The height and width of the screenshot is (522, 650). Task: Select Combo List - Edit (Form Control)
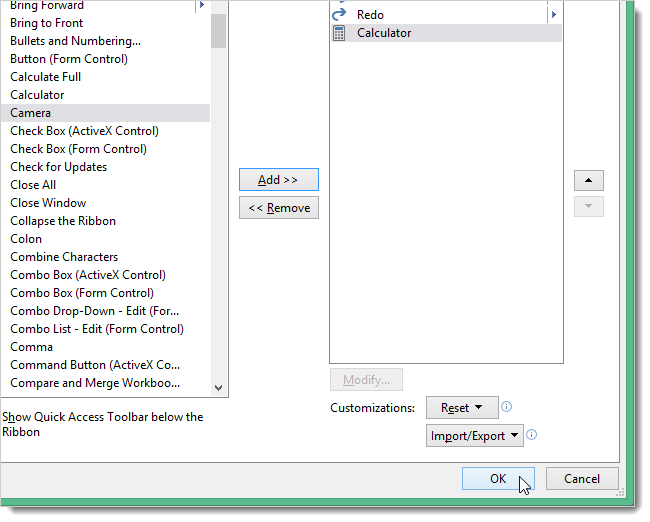tap(105, 329)
